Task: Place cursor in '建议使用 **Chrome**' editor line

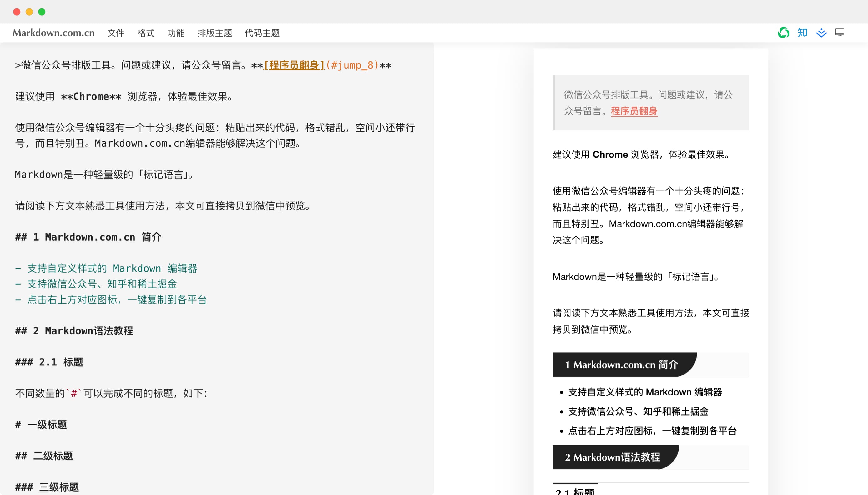Action: point(125,97)
